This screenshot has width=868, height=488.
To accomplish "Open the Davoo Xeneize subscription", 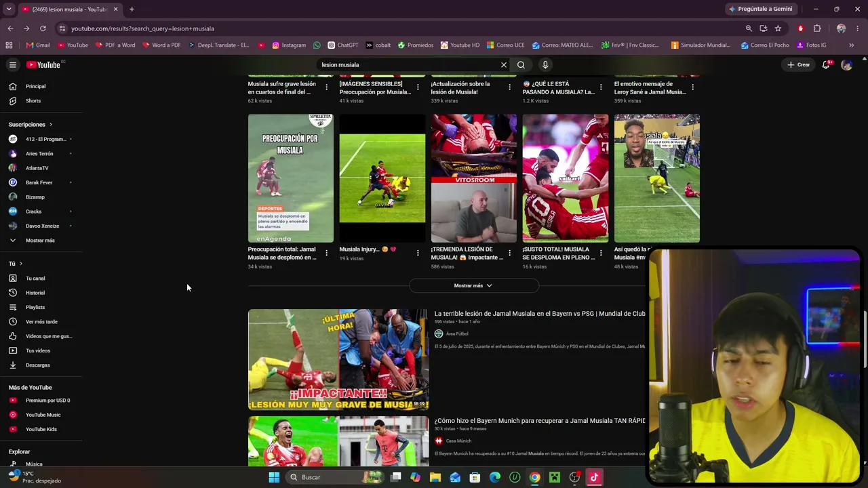I will pos(41,226).
